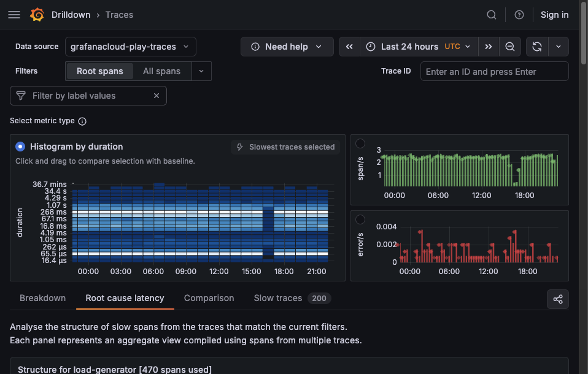Expand the Need help dropdown
The height and width of the screenshot is (374, 588).
[287, 46]
